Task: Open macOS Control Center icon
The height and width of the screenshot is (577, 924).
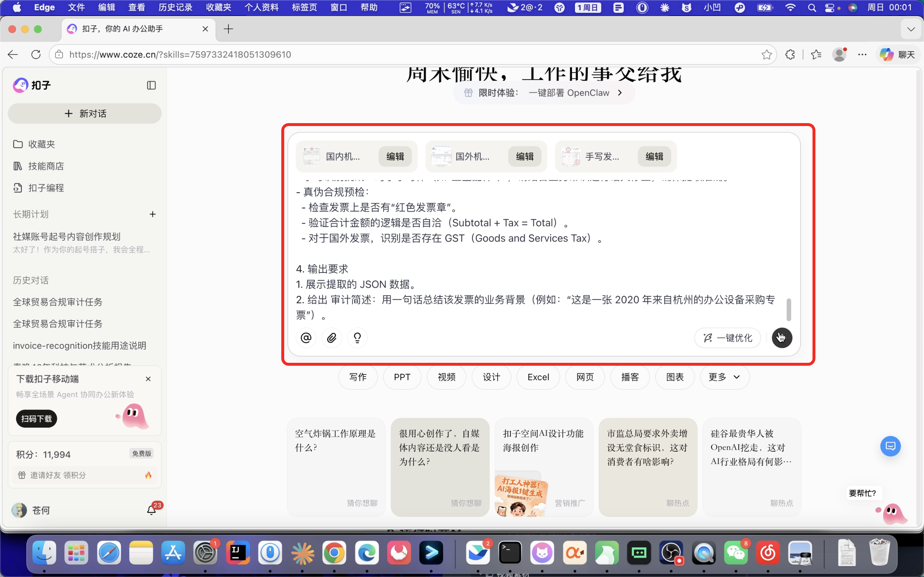Action: 829,7
